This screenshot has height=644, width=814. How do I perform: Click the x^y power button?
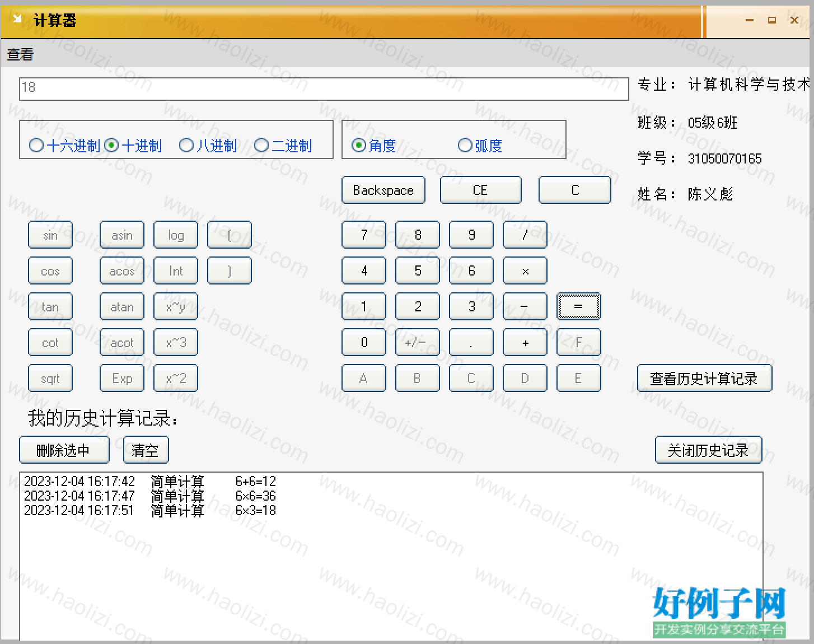176,306
